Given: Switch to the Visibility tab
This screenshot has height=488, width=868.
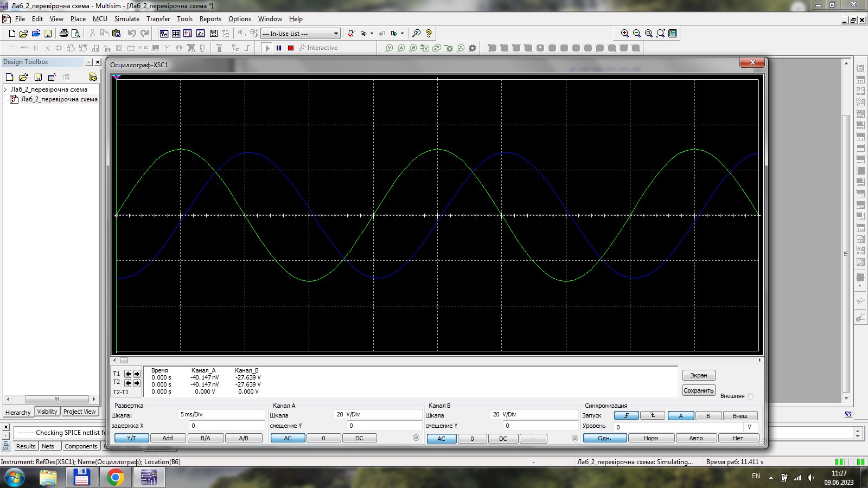Looking at the screenshot, I should (x=47, y=412).
